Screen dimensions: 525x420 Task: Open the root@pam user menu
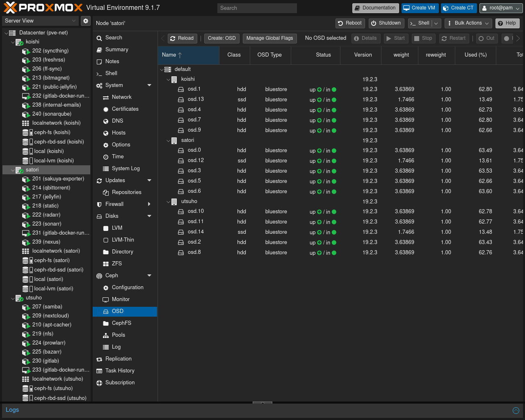(501, 8)
